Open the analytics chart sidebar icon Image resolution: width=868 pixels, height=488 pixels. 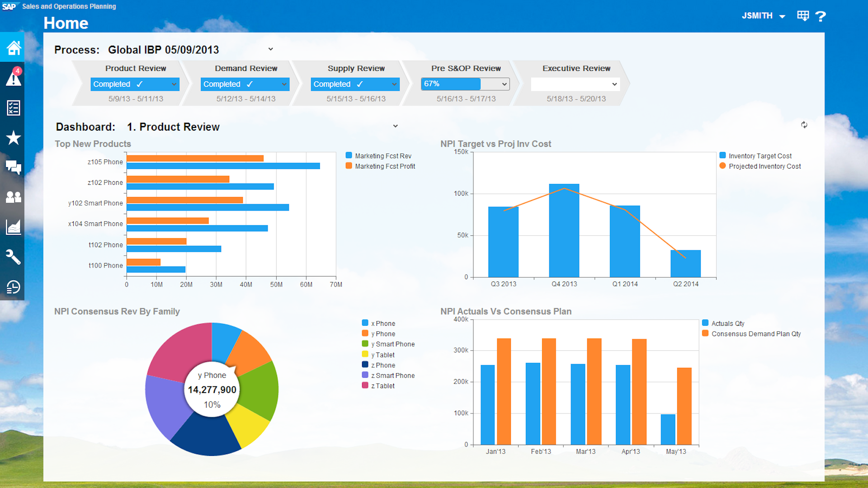coord(13,227)
